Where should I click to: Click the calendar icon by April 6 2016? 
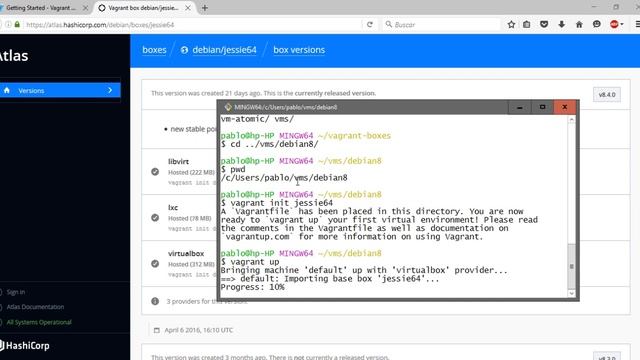click(x=156, y=330)
